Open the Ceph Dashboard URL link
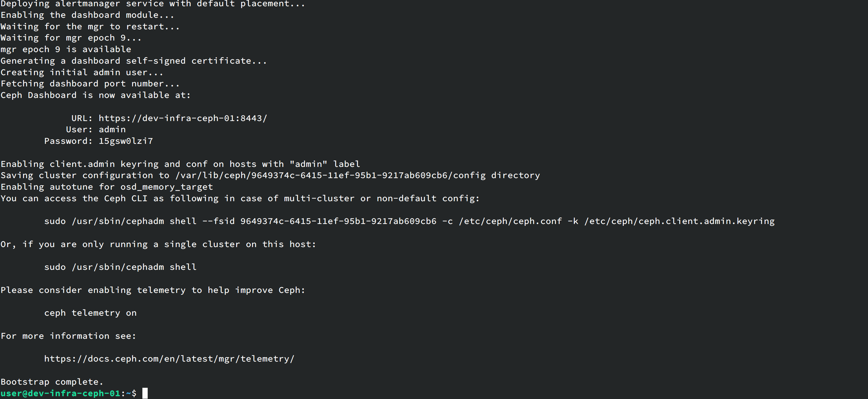868x399 pixels. tap(183, 118)
